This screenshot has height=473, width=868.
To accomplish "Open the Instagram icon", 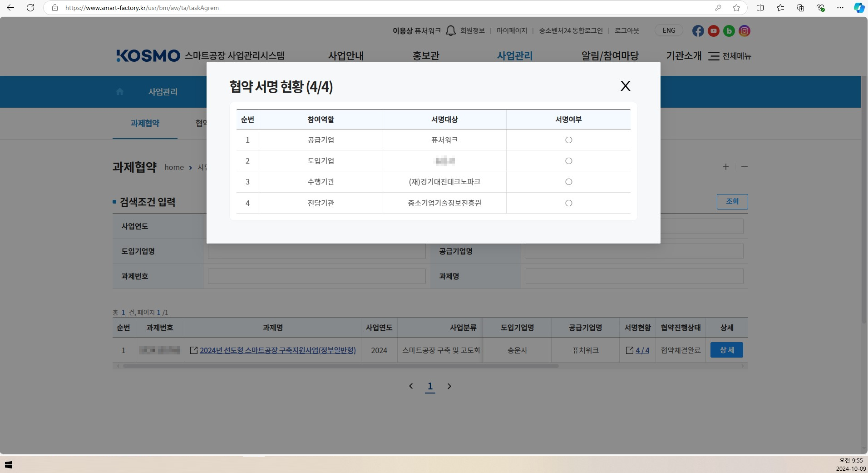I will click(x=745, y=30).
